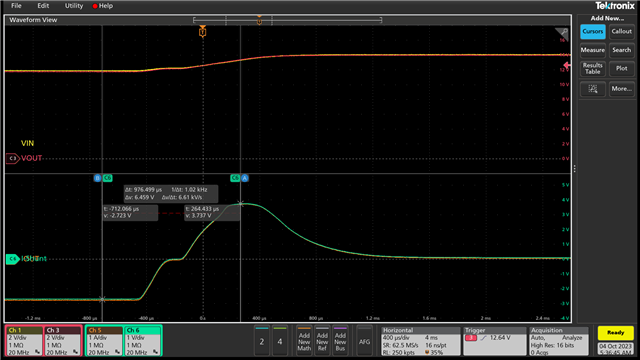The height and width of the screenshot is (360, 640).
Task: Open the Edit menu
Action: (43, 6)
